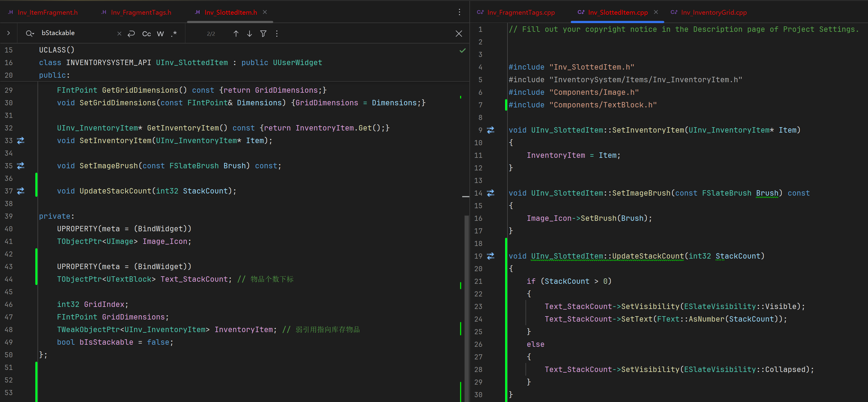Click gutter navigation icon beside UpdateStackCount line 37

(x=21, y=191)
